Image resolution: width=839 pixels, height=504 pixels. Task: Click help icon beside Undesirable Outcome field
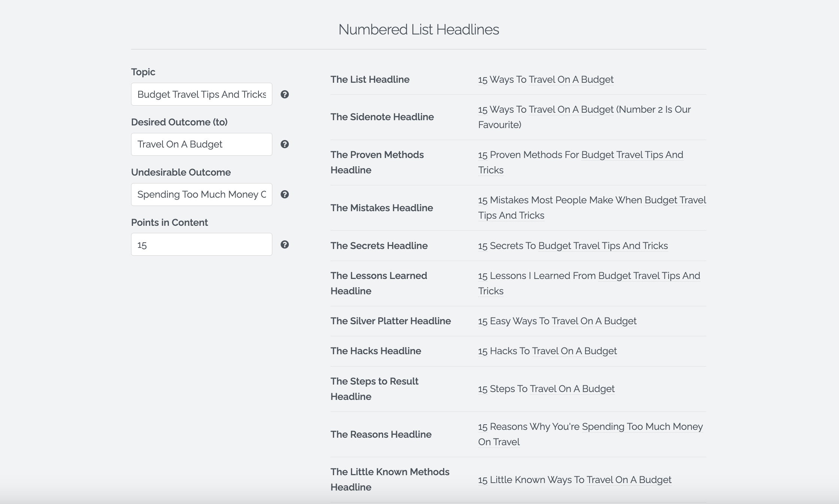(x=285, y=194)
